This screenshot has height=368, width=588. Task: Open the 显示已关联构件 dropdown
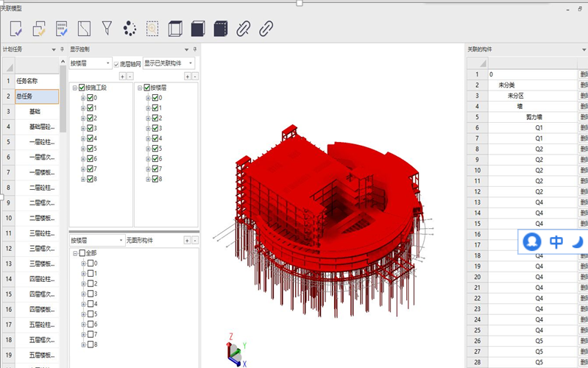tap(169, 63)
